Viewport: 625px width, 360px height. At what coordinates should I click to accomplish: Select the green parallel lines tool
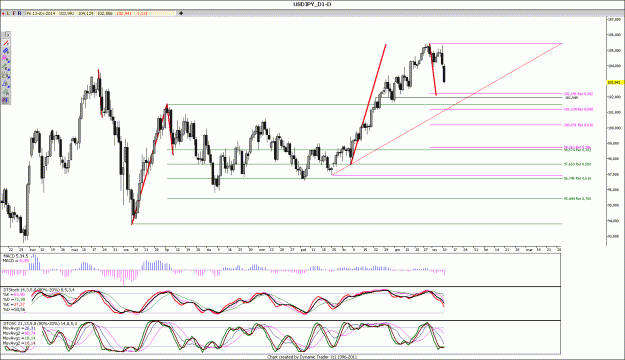click(6, 92)
